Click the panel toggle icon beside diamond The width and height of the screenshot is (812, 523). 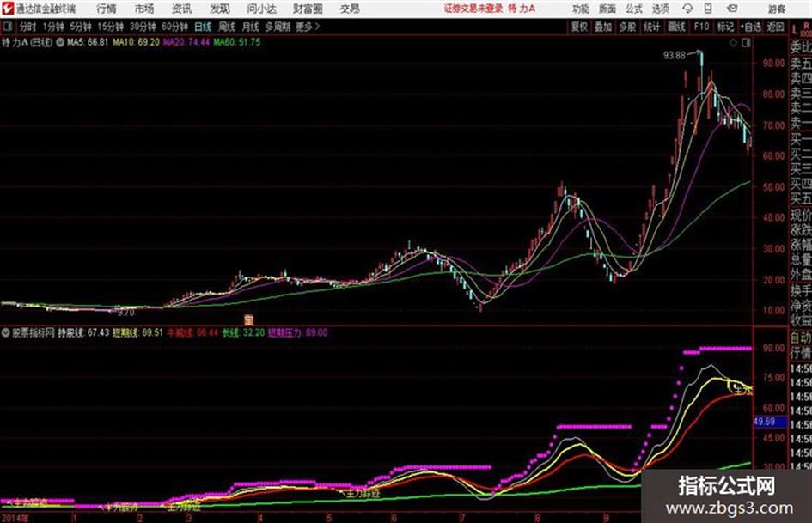click(x=746, y=43)
